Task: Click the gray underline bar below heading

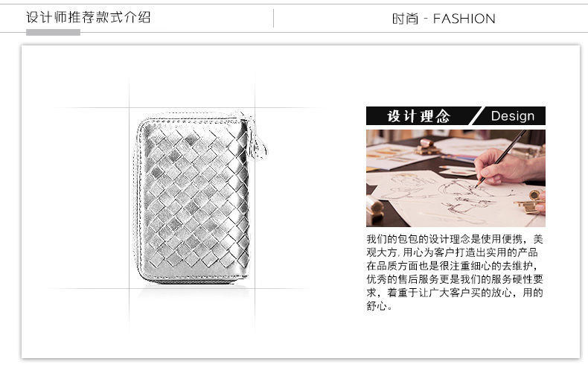Action: tap(53, 32)
